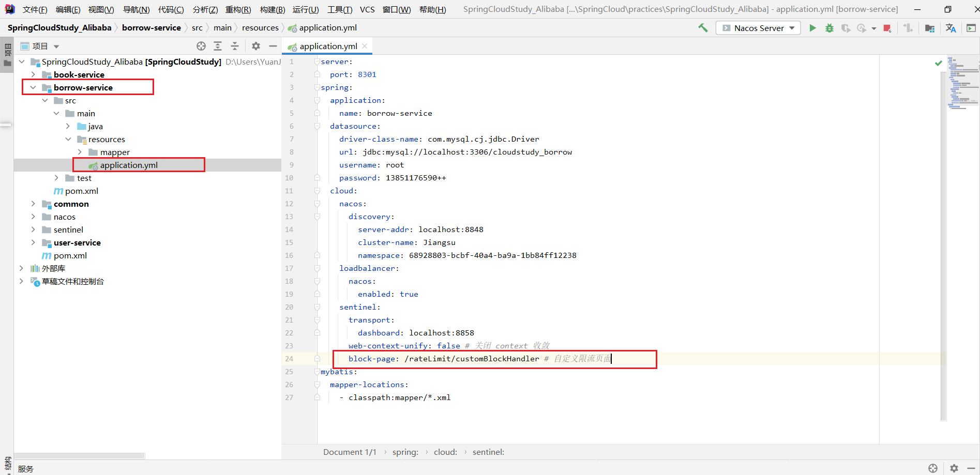This screenshot has height=475, width=980.
Task: Collapse all nodes in project tree
Action: pos(235,46)
